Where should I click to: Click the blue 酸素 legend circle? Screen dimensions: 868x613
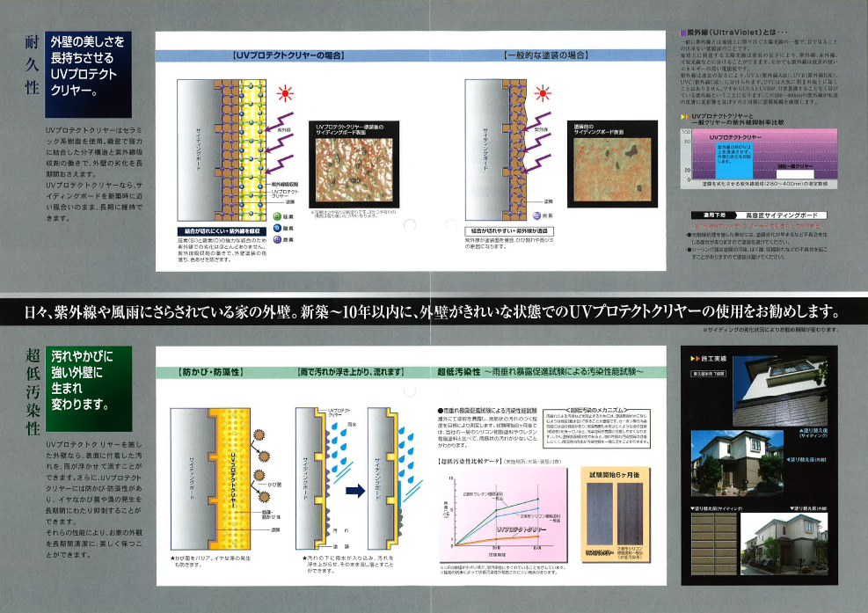[277, 228]
